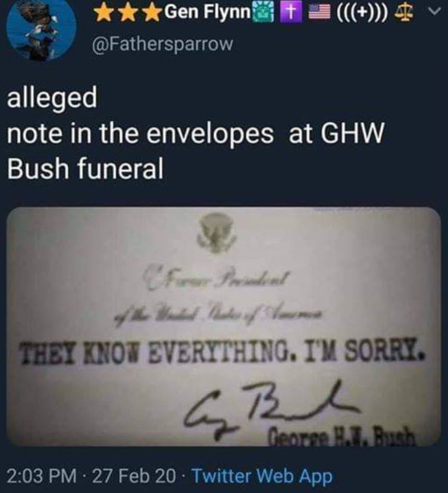Open the 2:03 PM timestamp
The width and height of the screenshot is (448, 493).
click(42, 476)
